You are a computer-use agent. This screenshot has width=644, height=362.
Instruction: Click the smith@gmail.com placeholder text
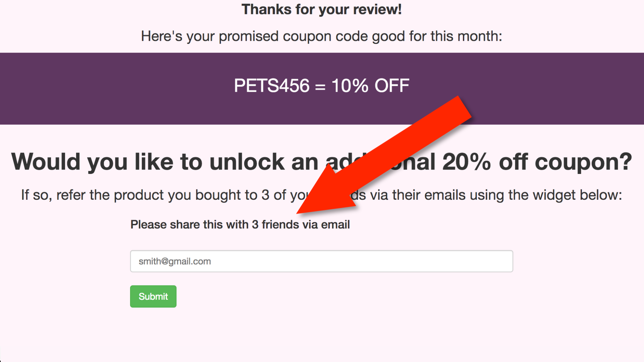175,261
